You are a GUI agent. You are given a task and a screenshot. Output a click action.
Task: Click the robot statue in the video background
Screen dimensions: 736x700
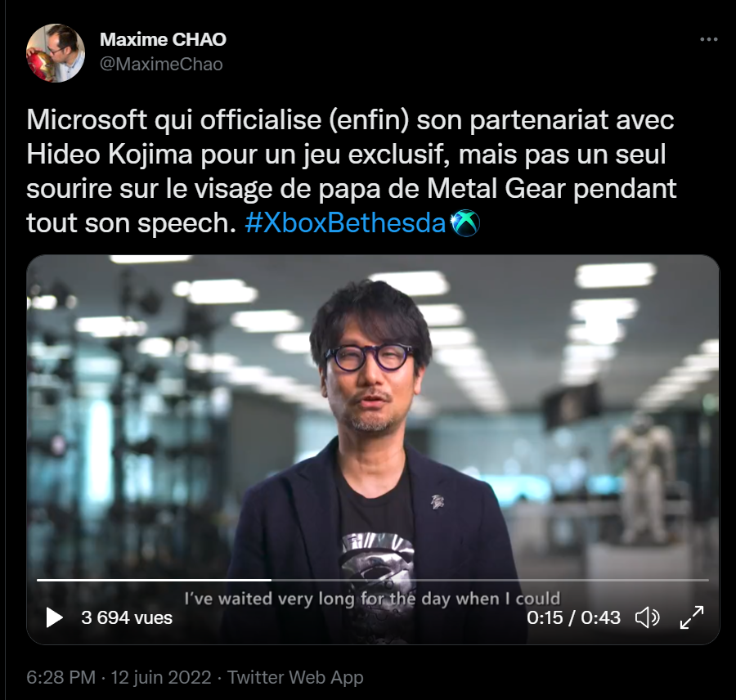[x=643, y=479]
